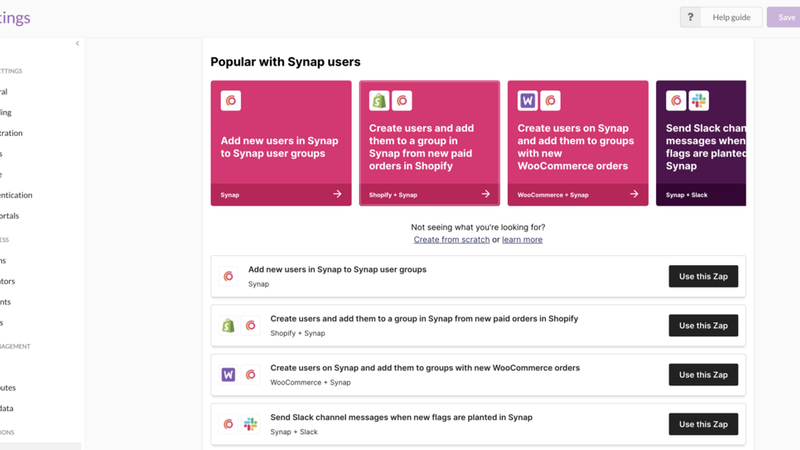Click Synap icon in 'Add new users' row

click(x=229, y=276)
